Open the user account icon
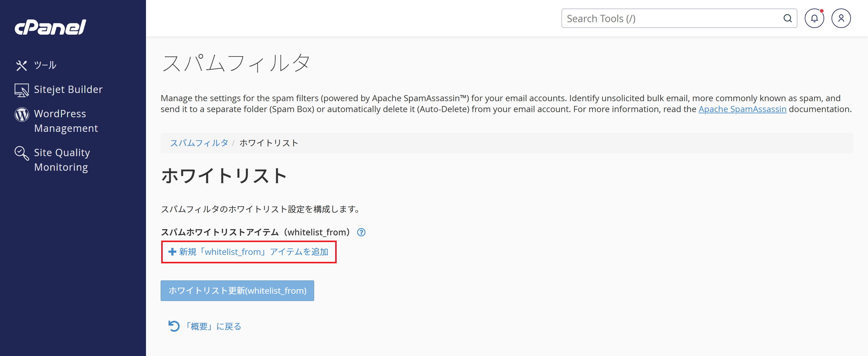868x356 pixels. [x=841, y=19]
